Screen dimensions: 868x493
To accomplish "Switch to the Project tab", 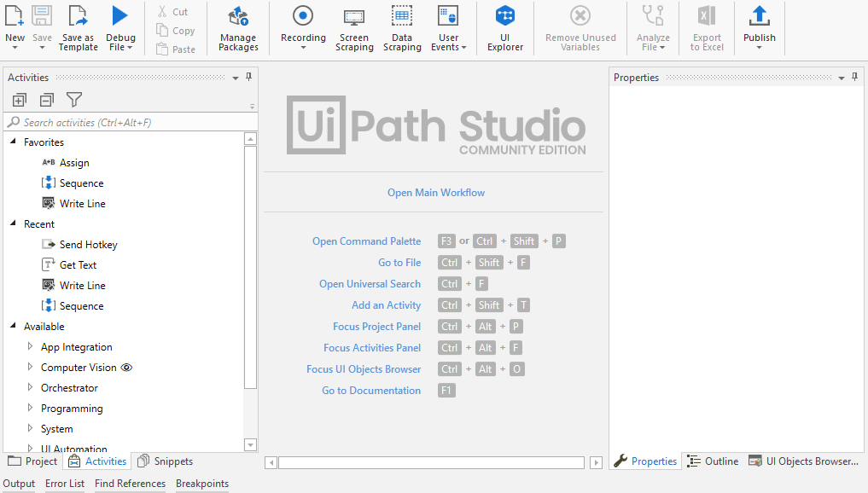I will (x=32, y=461).
